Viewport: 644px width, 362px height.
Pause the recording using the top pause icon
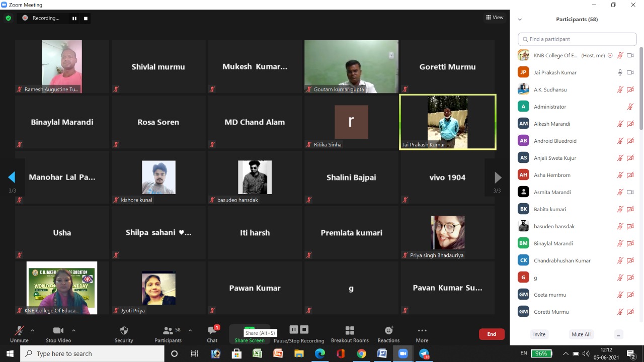(x=74, y=19)
